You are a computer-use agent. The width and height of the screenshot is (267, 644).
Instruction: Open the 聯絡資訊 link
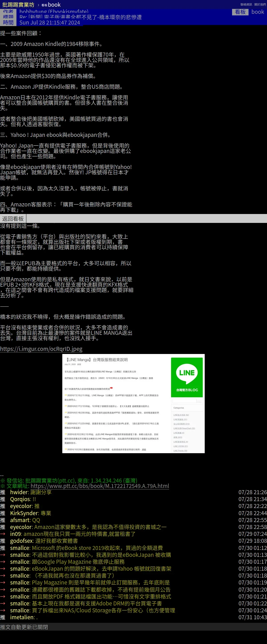[x=246, y=4]
